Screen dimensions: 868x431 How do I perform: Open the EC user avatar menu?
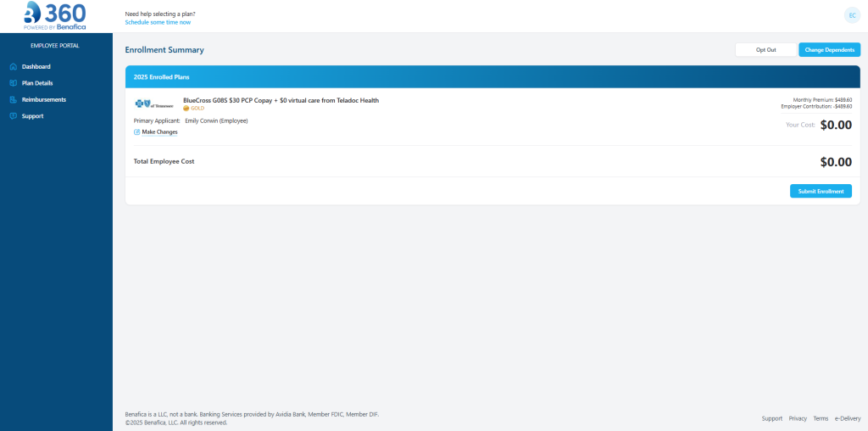point(852,15)
